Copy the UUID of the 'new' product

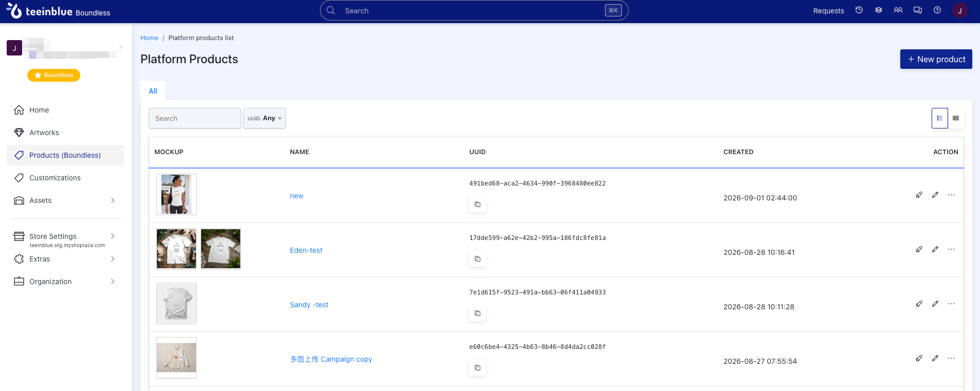477,204
